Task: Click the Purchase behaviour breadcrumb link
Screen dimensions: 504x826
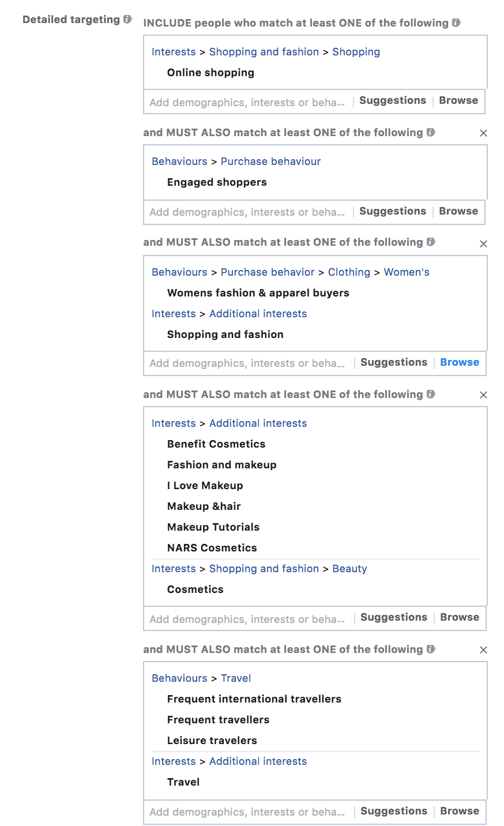Action: (x=270, y=162)
